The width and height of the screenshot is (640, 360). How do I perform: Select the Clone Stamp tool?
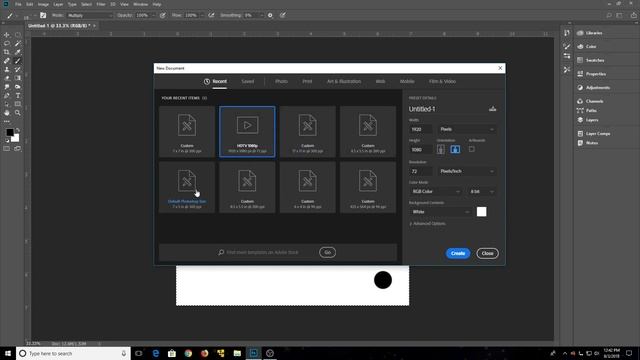coord(7,69)
